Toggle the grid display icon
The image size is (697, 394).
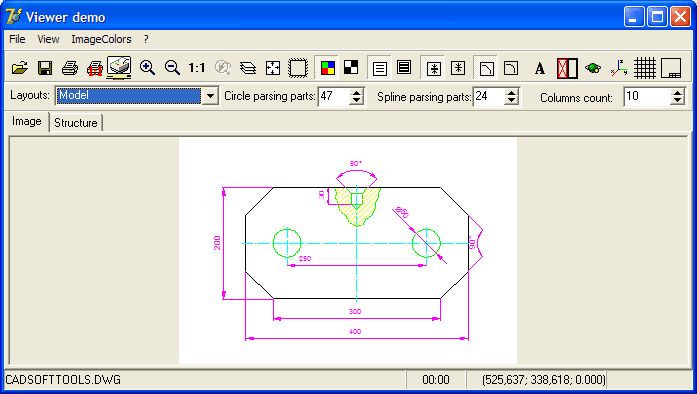coord(645,68)
